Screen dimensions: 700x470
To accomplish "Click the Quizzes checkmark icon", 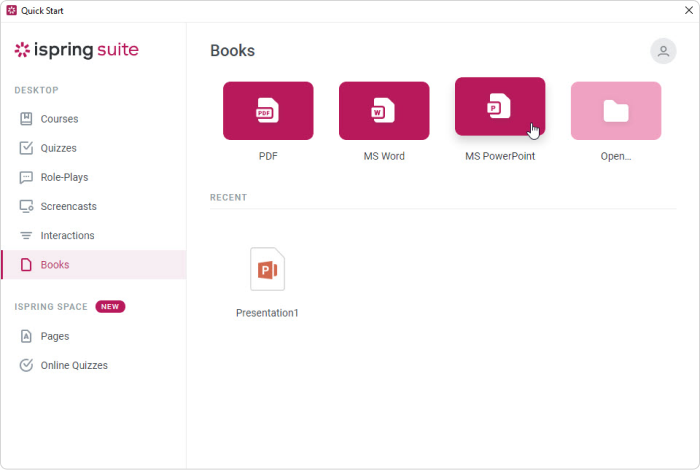I will point(27,148).
